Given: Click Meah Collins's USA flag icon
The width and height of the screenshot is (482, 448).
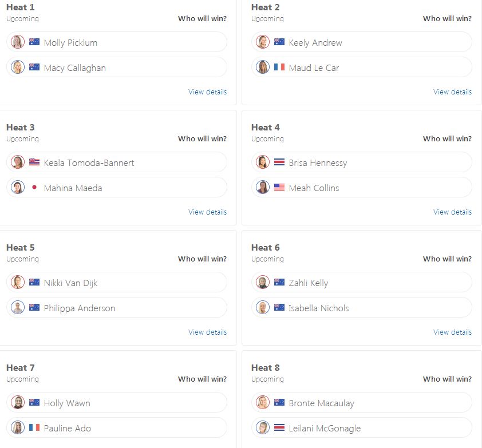Looking at the screenshot, I should pos(279,187).
